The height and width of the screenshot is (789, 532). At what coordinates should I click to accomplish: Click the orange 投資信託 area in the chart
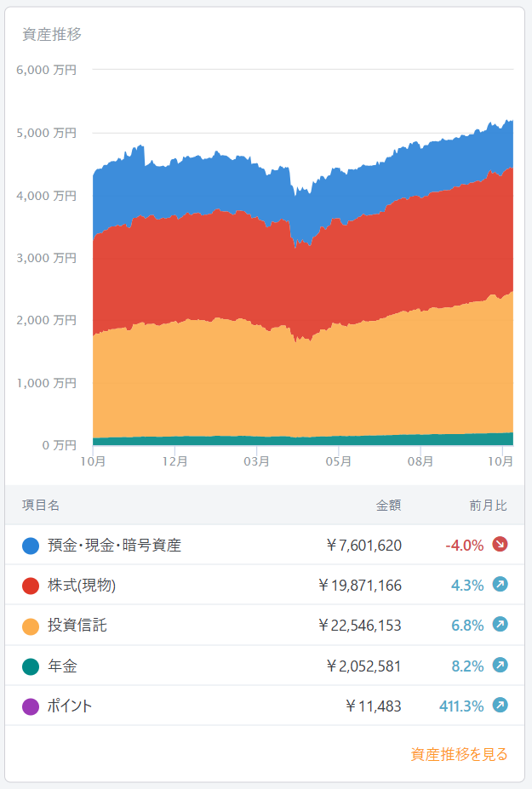[255, 383]
